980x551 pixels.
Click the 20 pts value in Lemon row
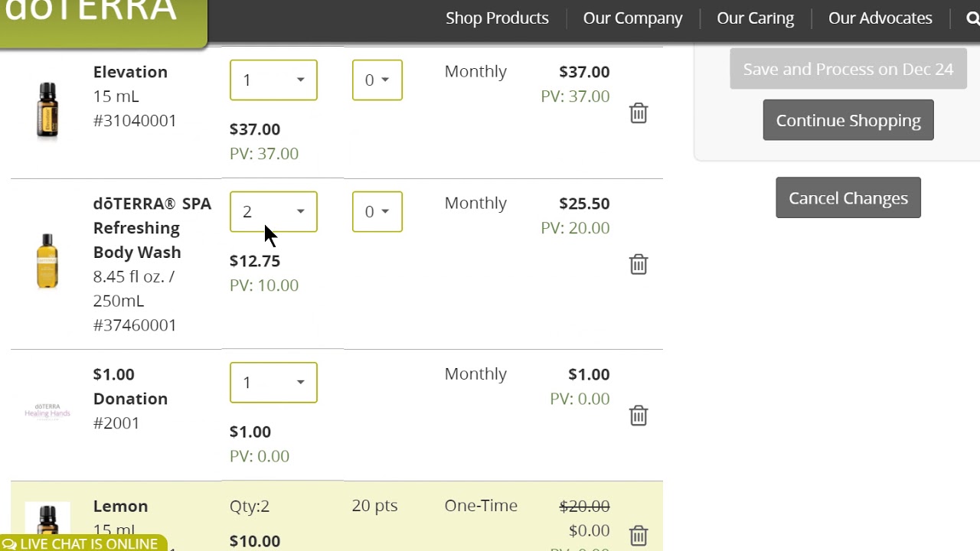(374, 506)
